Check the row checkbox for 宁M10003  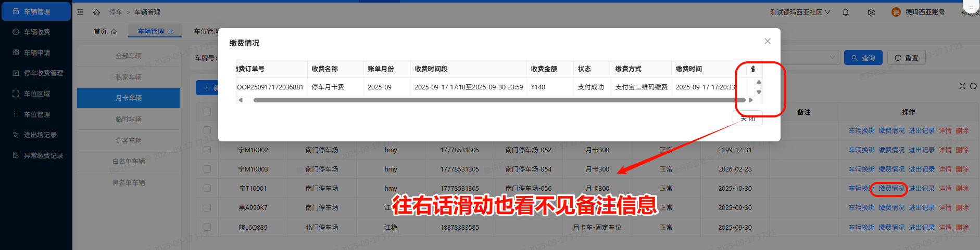tap(207, 169)
